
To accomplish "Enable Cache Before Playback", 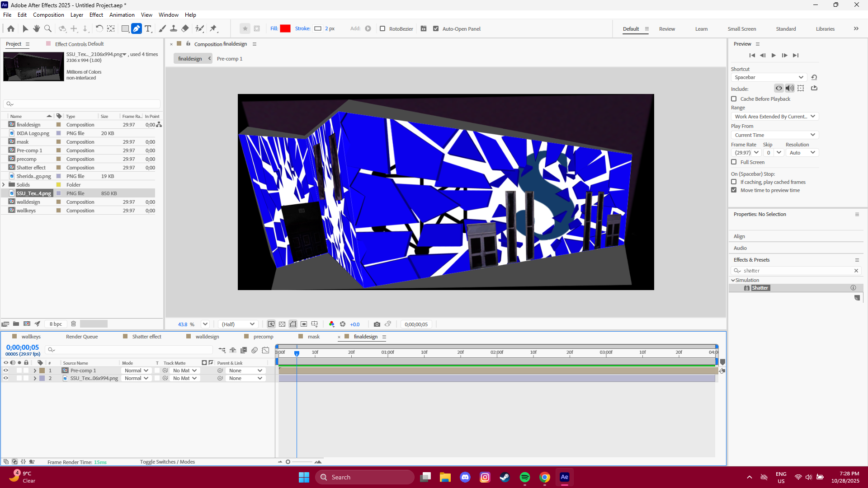I will point(734,99).
